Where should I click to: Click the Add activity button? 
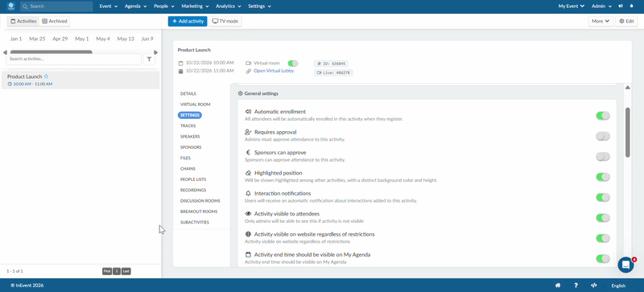tap(188, 22)
